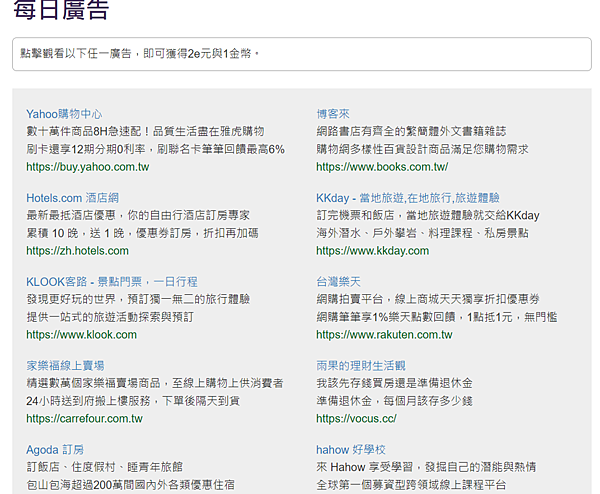Viewport: 600px width, 494px height.
Task: Visit the https://www.rakuten.com.tw URL link
Action: point(384,335)
